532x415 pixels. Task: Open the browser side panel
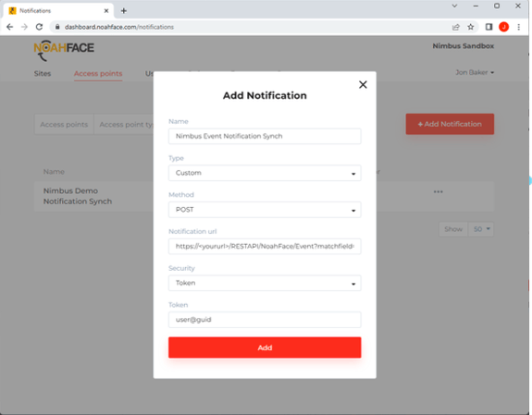489,27
